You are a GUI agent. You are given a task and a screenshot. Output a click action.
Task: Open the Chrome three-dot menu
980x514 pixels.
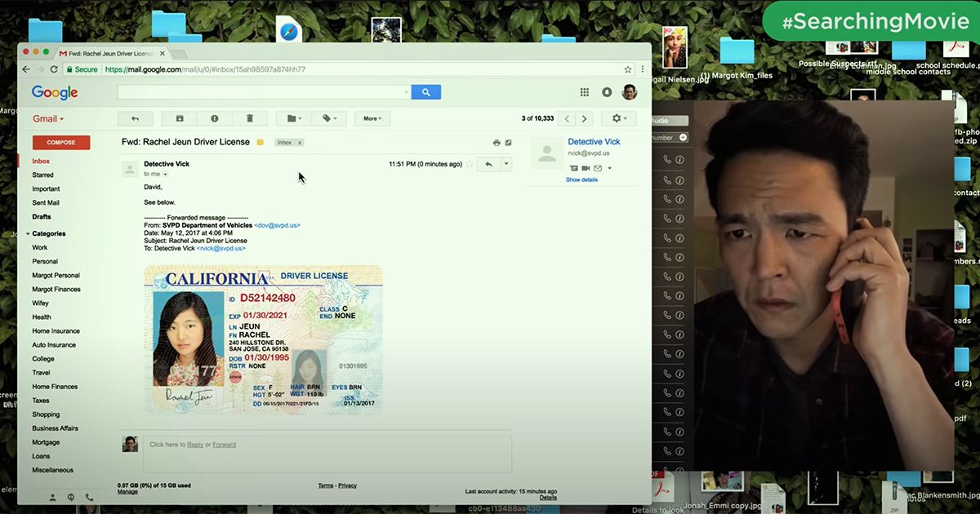click(x=643, y=69)
